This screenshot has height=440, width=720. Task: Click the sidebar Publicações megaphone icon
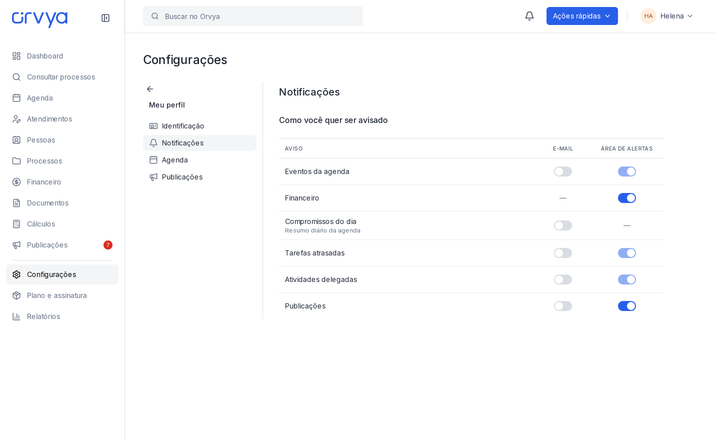click(17, 245)
